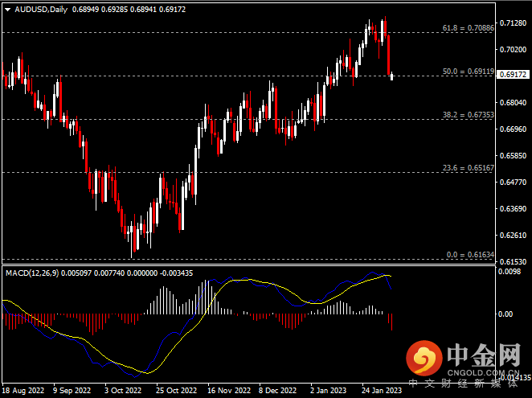Click the 0.6261 price axis label

[x=511, y=236]
